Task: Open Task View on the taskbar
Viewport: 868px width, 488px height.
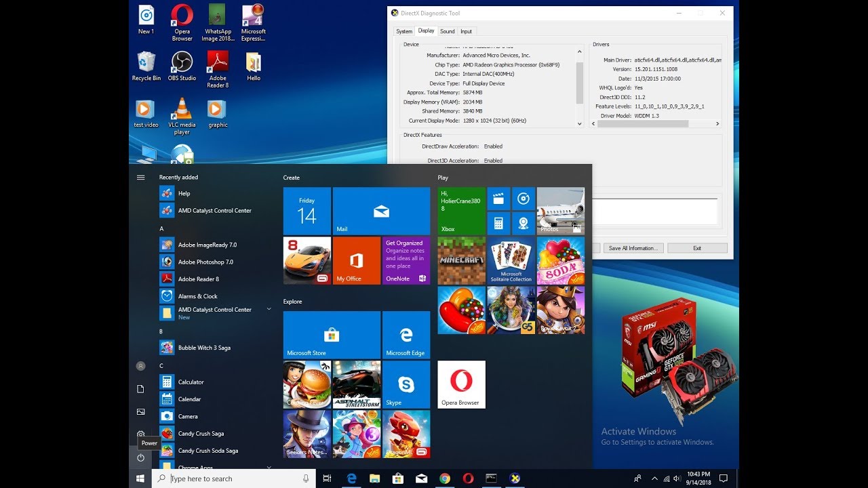Action: click(327, 479)
